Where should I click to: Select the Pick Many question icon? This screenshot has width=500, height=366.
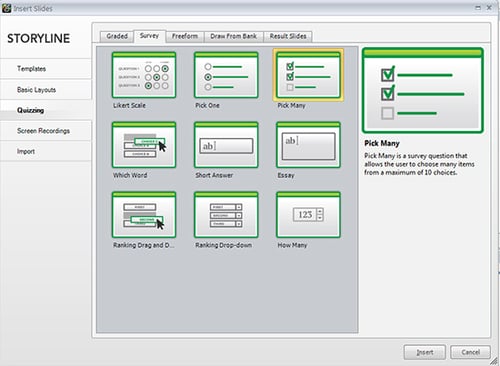[308, 75]
